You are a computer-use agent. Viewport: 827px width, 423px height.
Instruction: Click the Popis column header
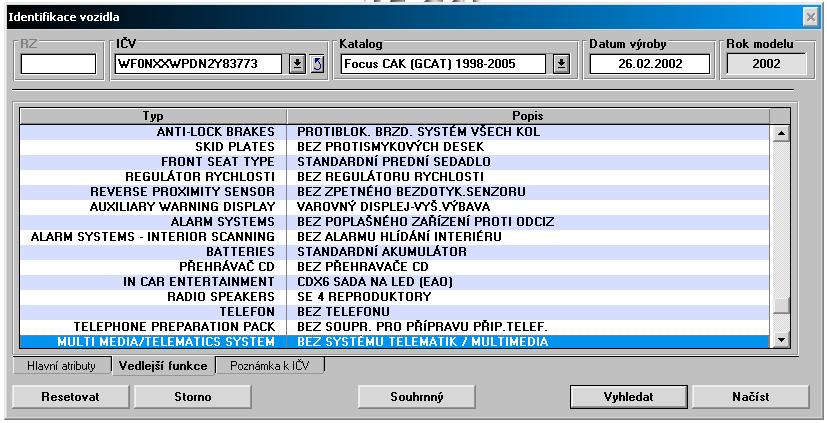coord(527,116)
